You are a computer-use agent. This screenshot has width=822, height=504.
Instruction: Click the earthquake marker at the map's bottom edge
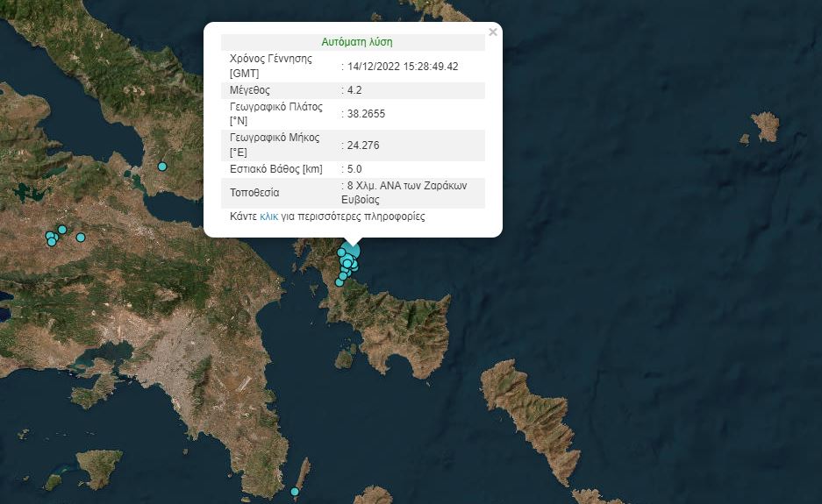point(295,492)
